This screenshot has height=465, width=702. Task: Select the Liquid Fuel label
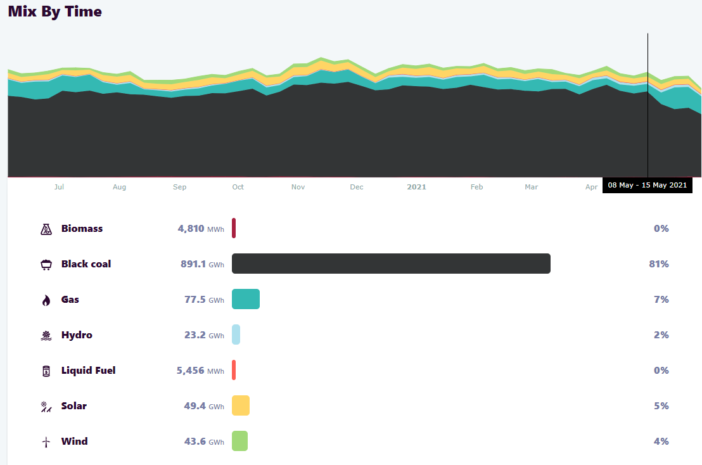pos(88,371)
